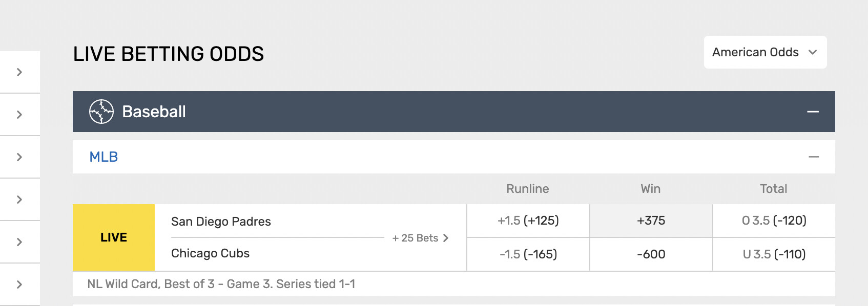Pick Chicago Cubs -600 to win
This screenshot has width=868, height=306.
tap(651, 254)
